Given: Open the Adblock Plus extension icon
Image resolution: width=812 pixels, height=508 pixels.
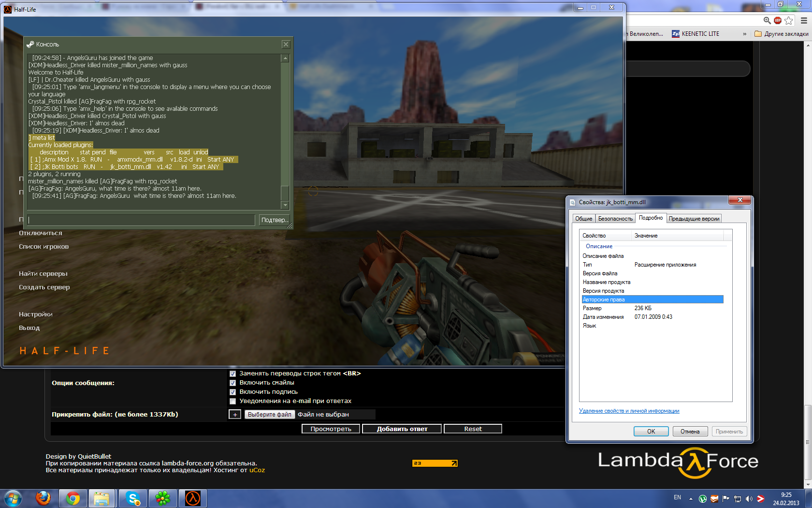Looking at the screenshot, I should [x=778, y=20].
